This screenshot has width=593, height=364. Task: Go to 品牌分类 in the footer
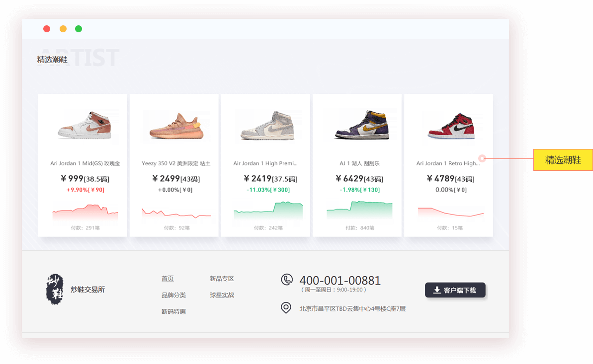pos(173,295)
